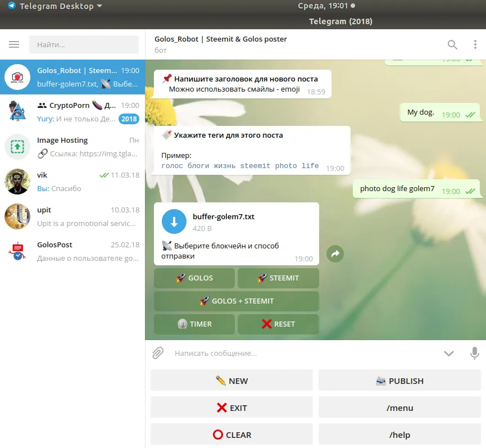Click the NEW keyboard button
The height and width of the screenshot is (448, 486).
pyautogui.click(x=231, y=381)
